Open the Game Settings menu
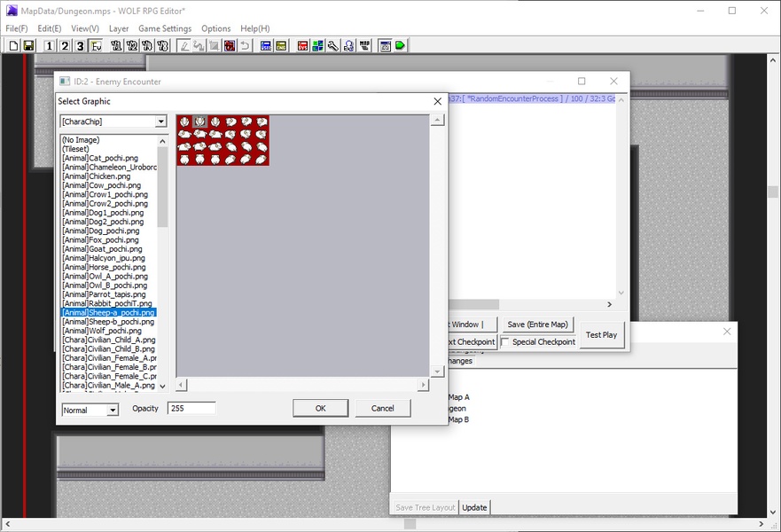Viewport: 781px width, 532px height. point(164,28)
